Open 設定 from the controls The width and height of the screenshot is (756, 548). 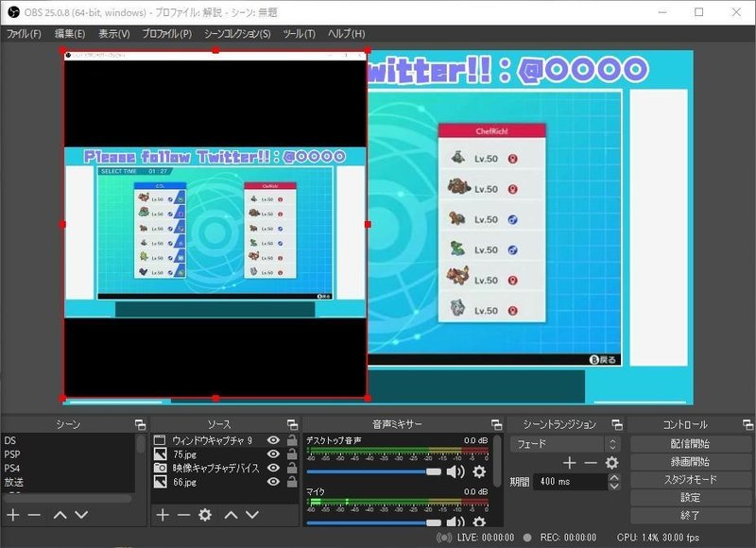pos(690,497)
